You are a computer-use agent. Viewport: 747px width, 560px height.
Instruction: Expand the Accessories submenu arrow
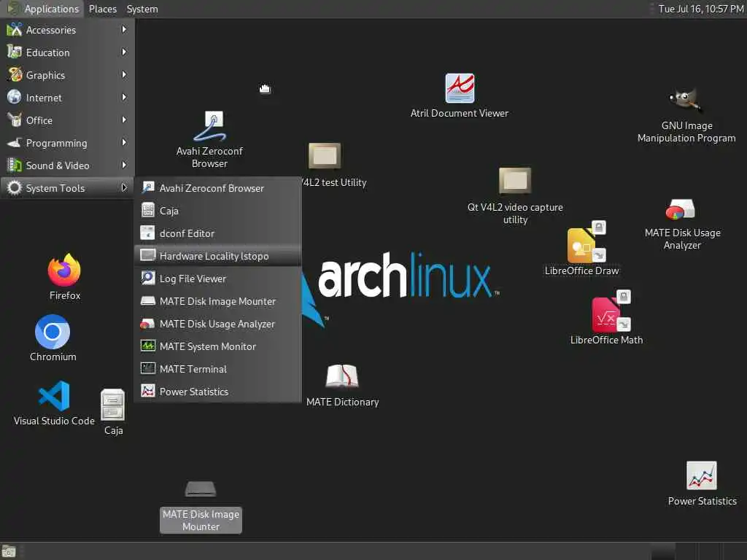[x=124, y=29]
